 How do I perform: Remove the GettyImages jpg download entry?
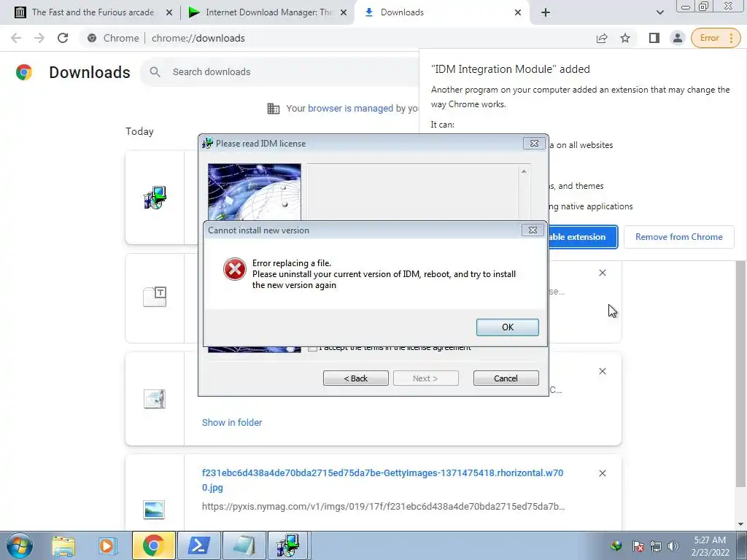click(x=602, y=473)
